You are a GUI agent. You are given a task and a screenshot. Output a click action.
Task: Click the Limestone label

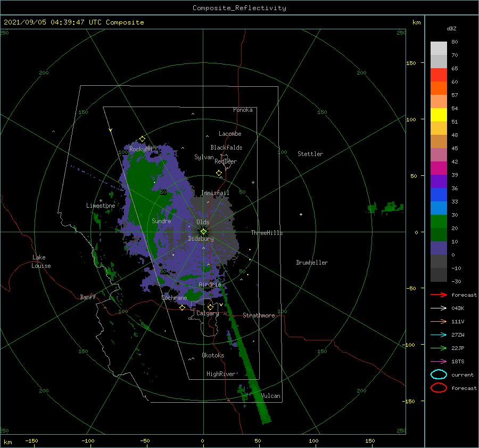tap(101, 206)
